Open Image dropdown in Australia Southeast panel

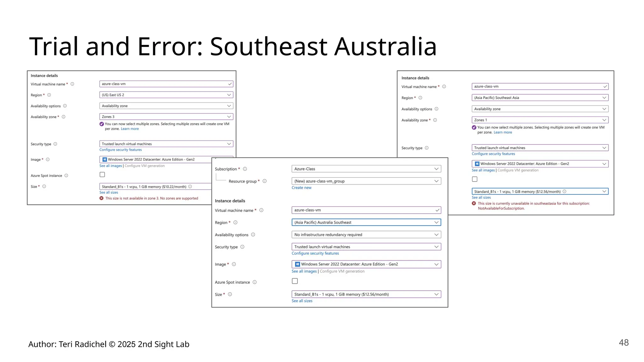click(x=366, y=264)
